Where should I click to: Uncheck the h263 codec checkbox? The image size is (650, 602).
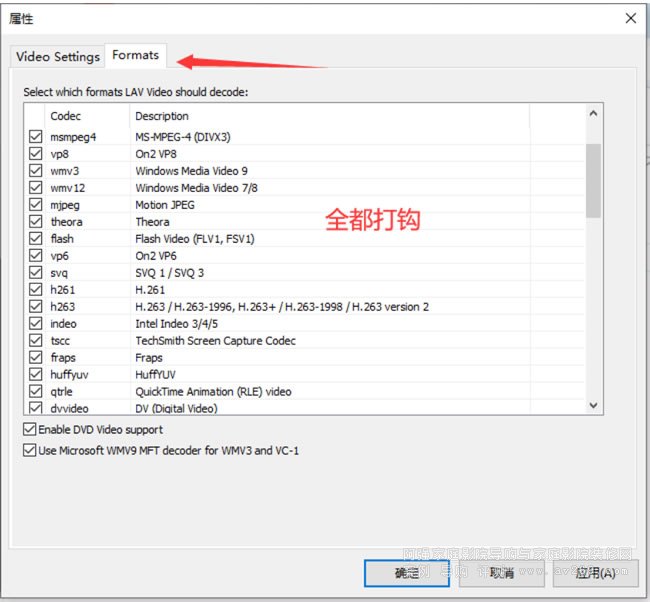pos(36,307)
